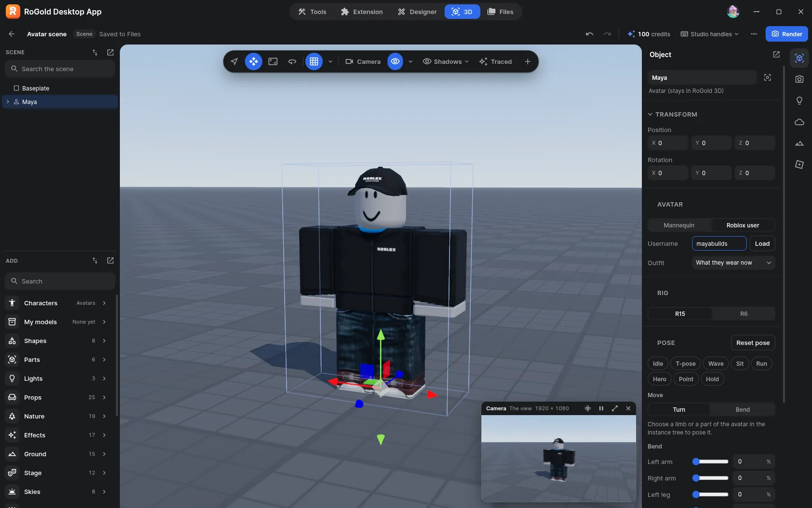The width and height of the screenshot is (812, 508).
Task: Toggle Traced rendering mode
Action: (x=495, y=61)
